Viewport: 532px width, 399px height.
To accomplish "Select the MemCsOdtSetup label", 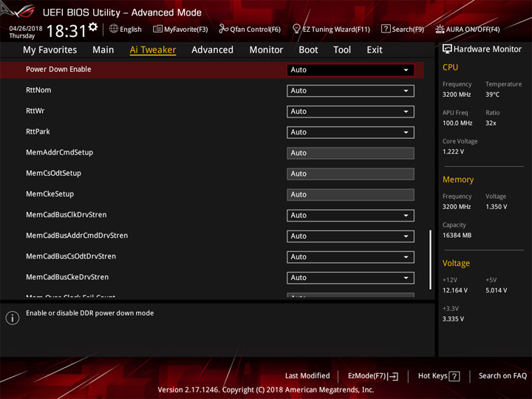I will coord(54,173).
